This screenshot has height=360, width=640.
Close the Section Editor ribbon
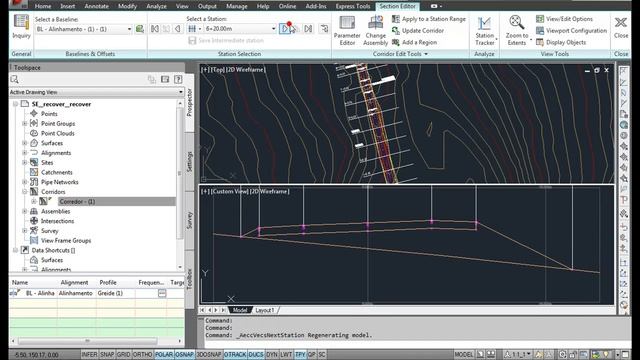click(621, 27)
